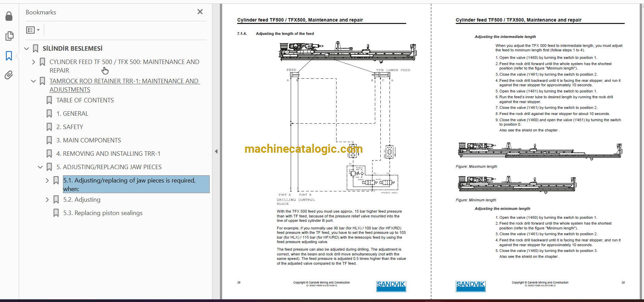Click the Sandvik logo on page 38
The width and height of the screenshot is (644, 302).
coord(391,286)
